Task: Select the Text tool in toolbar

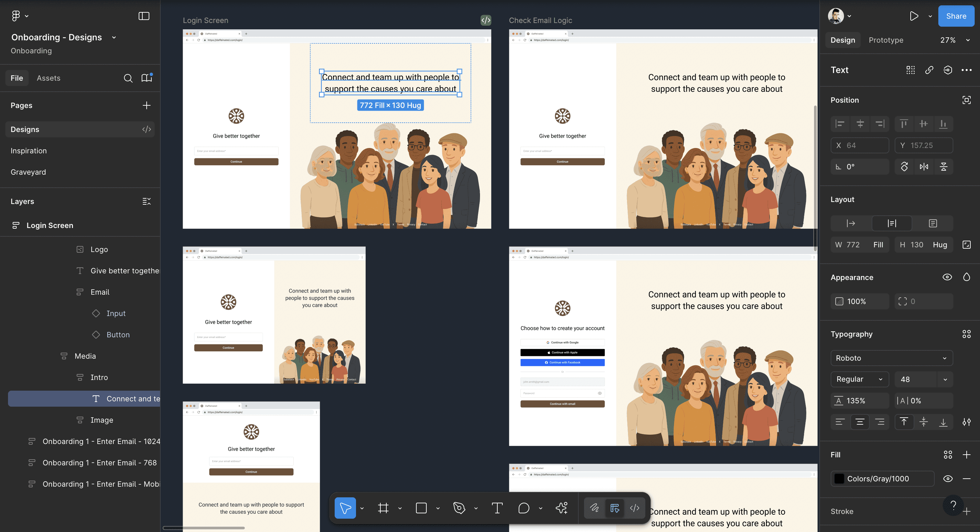Action: (497, 508)
